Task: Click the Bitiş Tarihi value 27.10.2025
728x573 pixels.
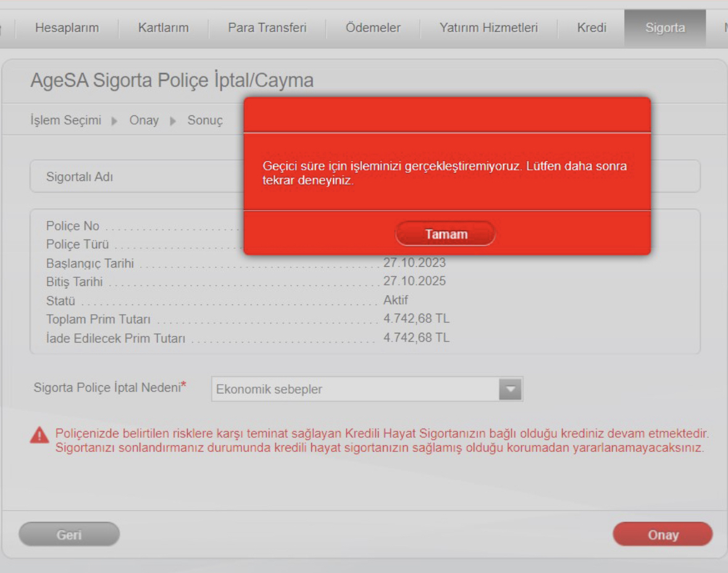Action: click(414, 281)
